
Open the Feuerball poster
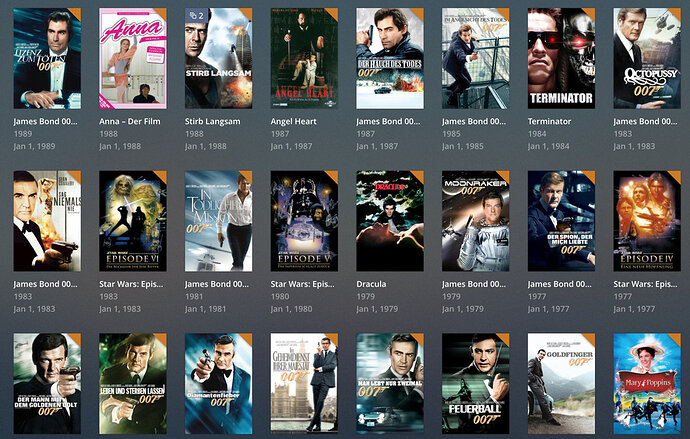(x=476, y=384)
